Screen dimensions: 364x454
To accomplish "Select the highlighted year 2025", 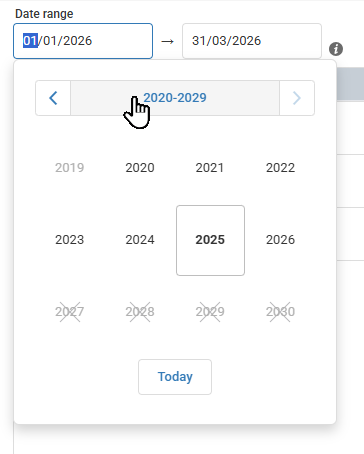I will [x=210, y=240].
